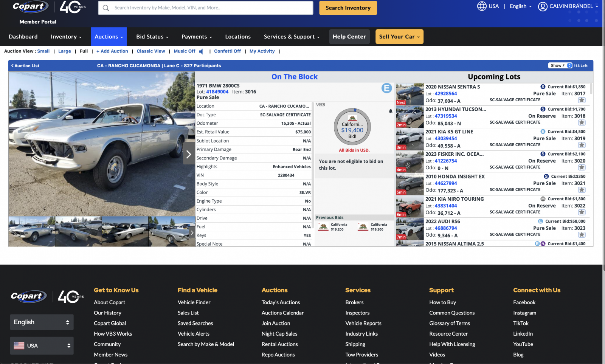Click the S badge on Nissan Sentra
The image size is (605, 364).
click(x=543, y=87)
